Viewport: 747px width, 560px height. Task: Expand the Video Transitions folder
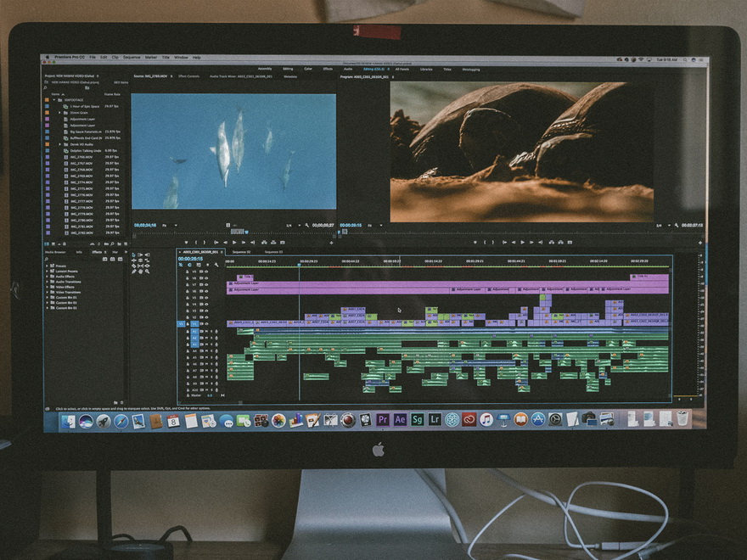click(x=48, y=292)
